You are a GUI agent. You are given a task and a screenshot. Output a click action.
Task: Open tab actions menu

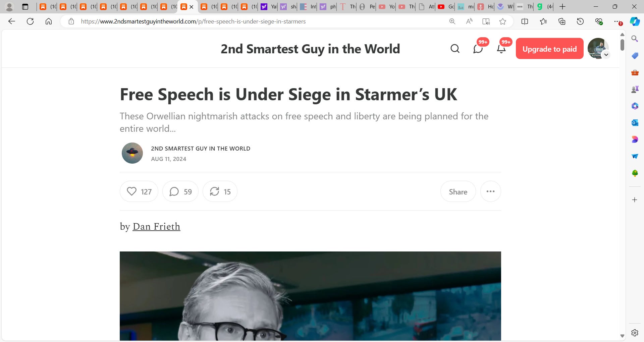25,7
